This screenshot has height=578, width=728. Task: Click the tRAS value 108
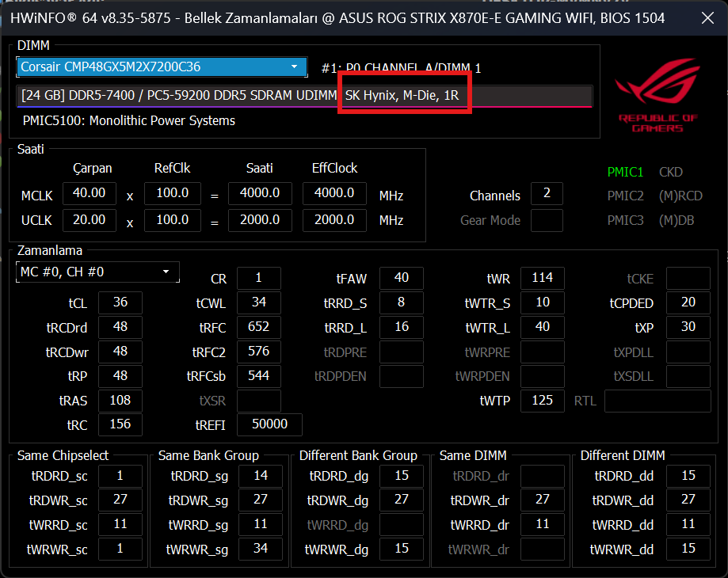pyautogui.click(x=120, y=401)
